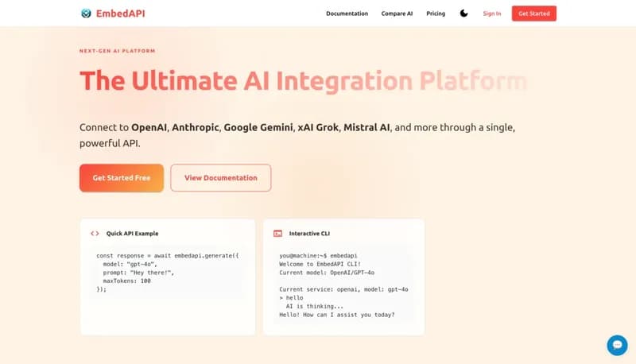This screenshot has width=636, height=364.
Task: Click the code line "maxTokens: 100"
Action: point(126,281)
